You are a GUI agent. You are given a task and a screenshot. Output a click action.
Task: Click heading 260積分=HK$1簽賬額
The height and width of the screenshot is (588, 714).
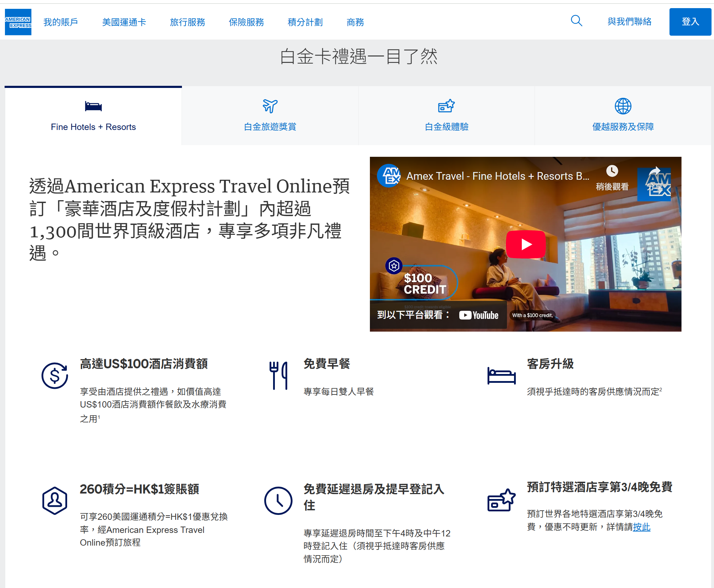140,489
